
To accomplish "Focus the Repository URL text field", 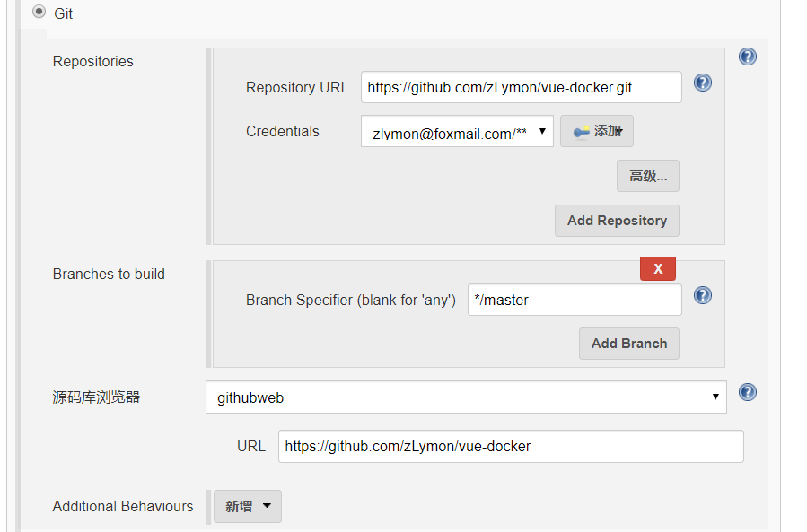I will click(x=521, y=88).
